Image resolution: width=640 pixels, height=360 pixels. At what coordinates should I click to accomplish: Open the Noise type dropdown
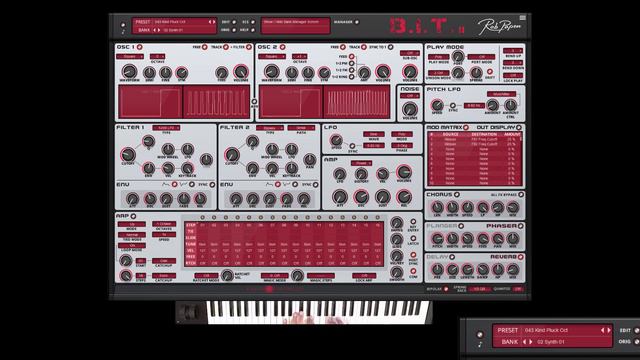tap(410, 96)
